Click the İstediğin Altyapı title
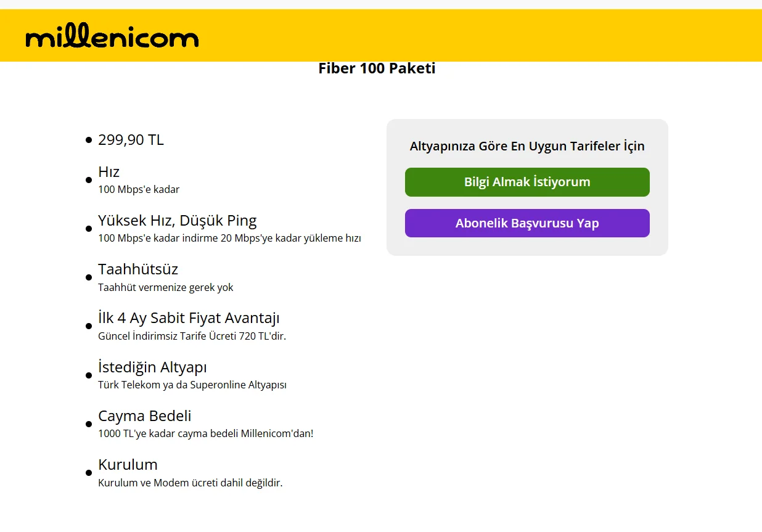762x532 pixels. [152, 367]
